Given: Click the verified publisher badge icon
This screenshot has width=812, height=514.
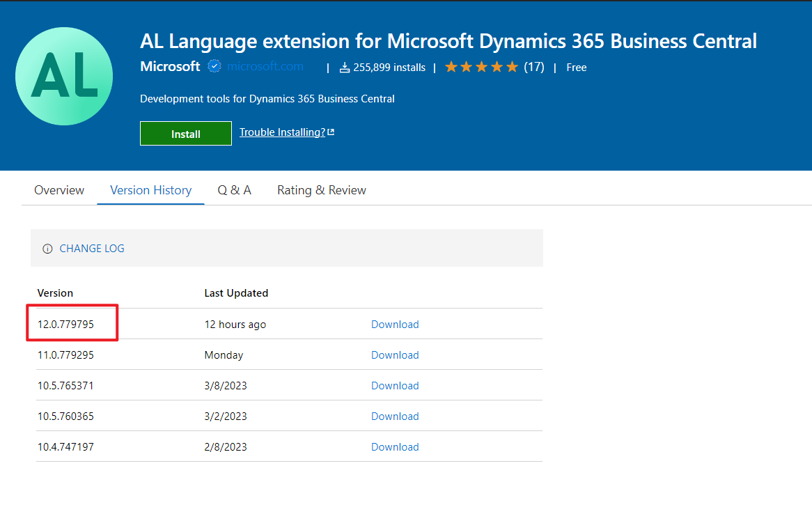Looking at the screenshot, I should (x=214, y=66).
